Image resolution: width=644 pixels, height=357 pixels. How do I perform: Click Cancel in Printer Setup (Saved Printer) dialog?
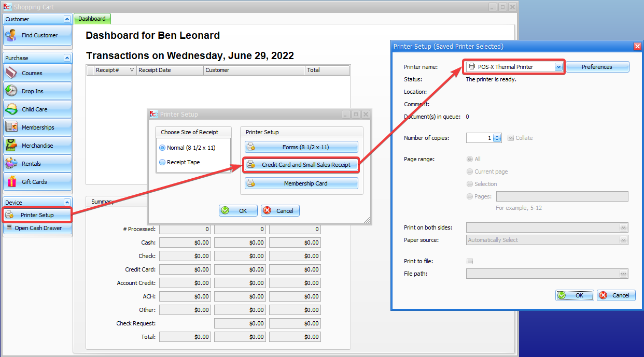(616, 295)
